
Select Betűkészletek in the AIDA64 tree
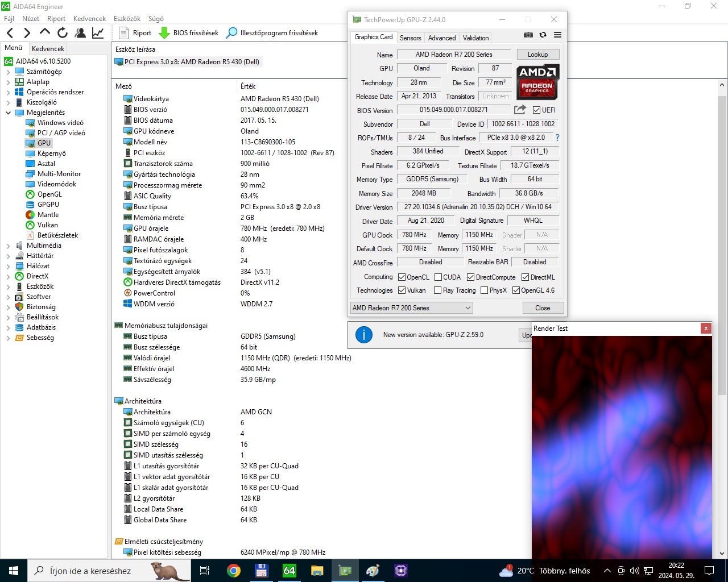57,235
